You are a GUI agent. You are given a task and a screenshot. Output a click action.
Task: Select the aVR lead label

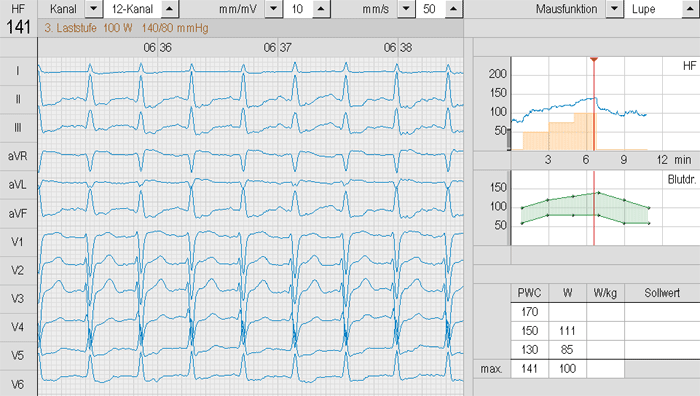[18, 156]
